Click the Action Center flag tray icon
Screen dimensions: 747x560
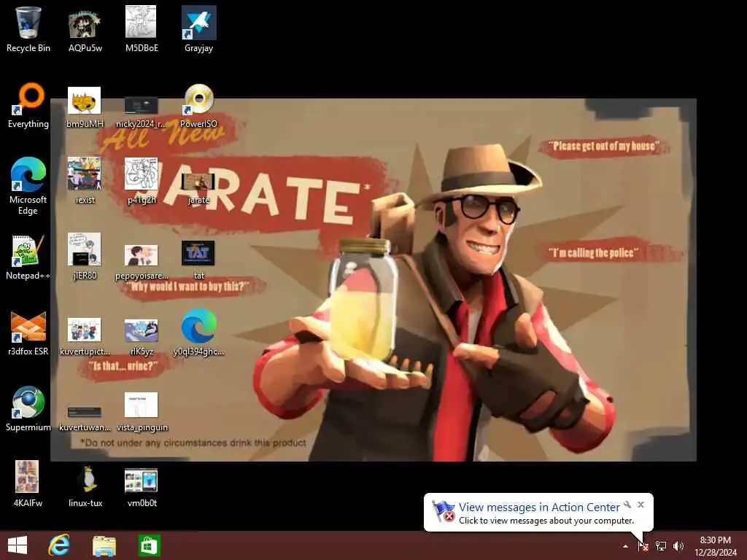[x=643, y=546]
